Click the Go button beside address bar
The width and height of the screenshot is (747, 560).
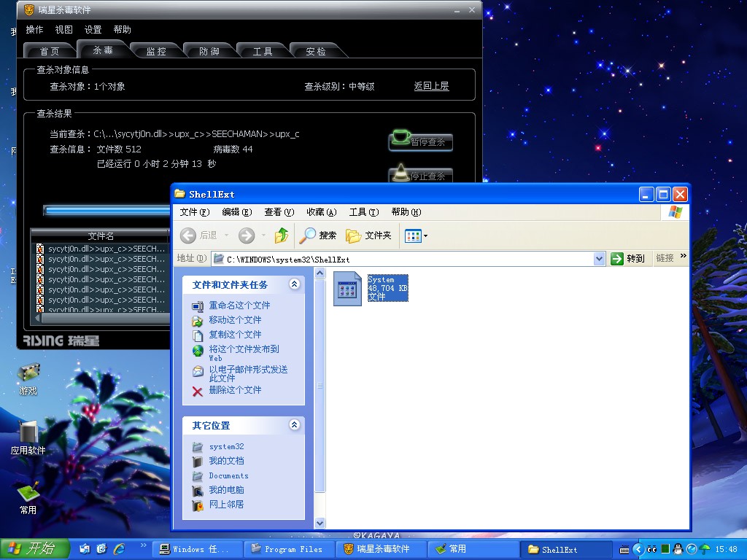coord(628,259)
